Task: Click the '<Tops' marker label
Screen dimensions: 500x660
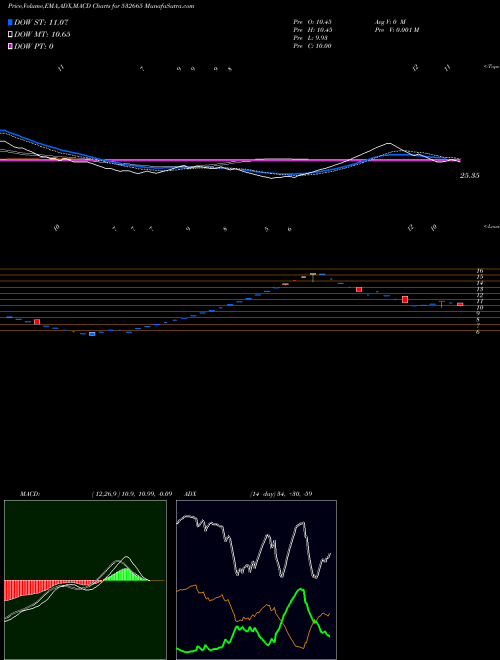Action: pyautogui.click(x=491, y=67)
